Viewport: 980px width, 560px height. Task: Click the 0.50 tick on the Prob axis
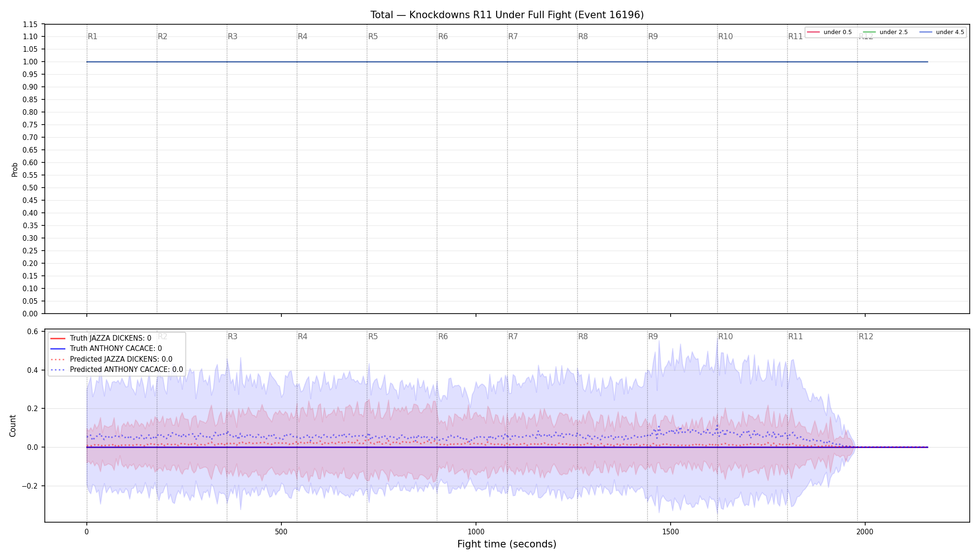[30, 188]
